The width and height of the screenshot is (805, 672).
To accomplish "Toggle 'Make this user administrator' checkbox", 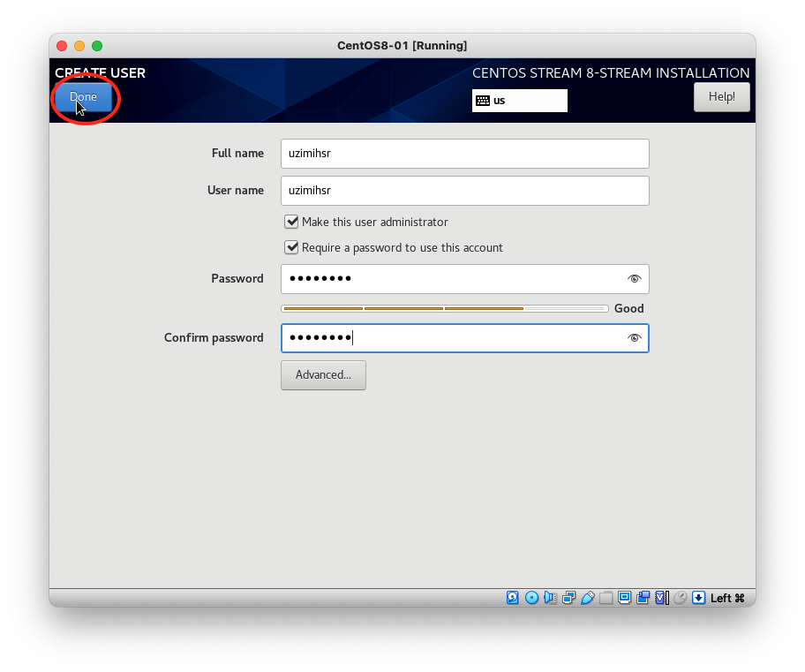I will point(291,222).
